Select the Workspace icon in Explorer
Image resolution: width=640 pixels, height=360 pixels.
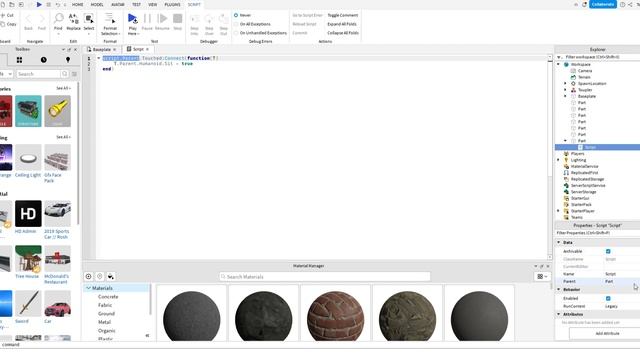[566, 64]
